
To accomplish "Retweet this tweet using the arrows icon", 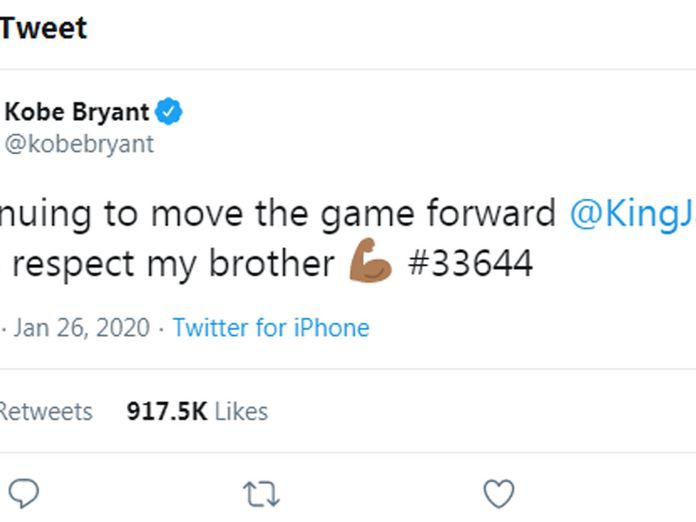I will click(261, 493).
